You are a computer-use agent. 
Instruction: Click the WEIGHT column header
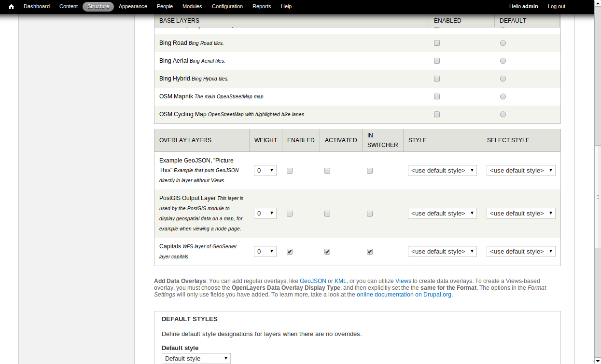coord(266,140)
